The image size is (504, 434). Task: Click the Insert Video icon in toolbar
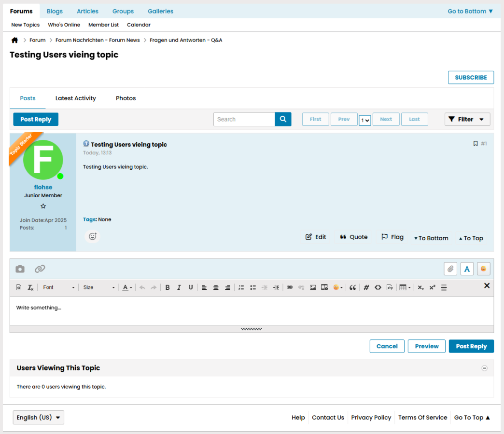coord(324,287)
